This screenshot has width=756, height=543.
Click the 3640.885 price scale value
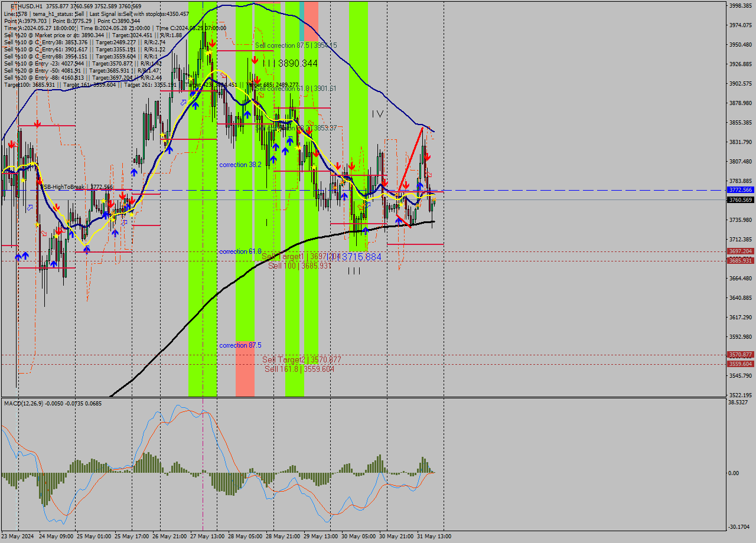740,298
